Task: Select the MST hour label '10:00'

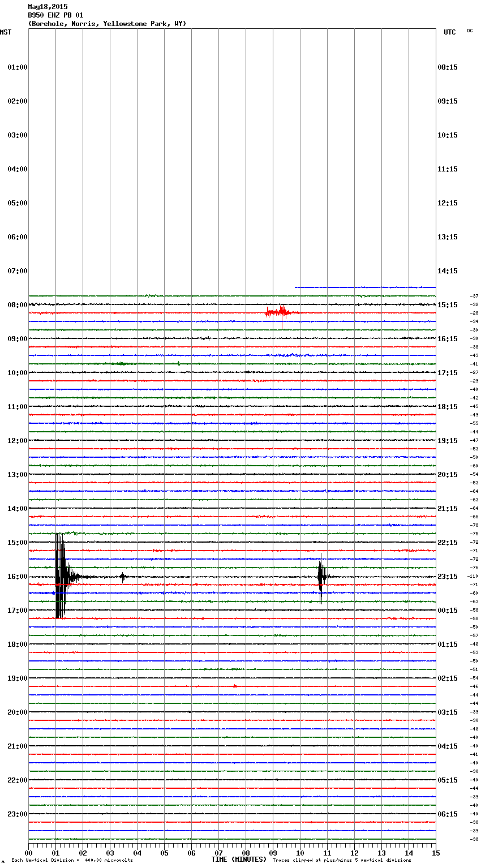Action: (x=18, y=373)
